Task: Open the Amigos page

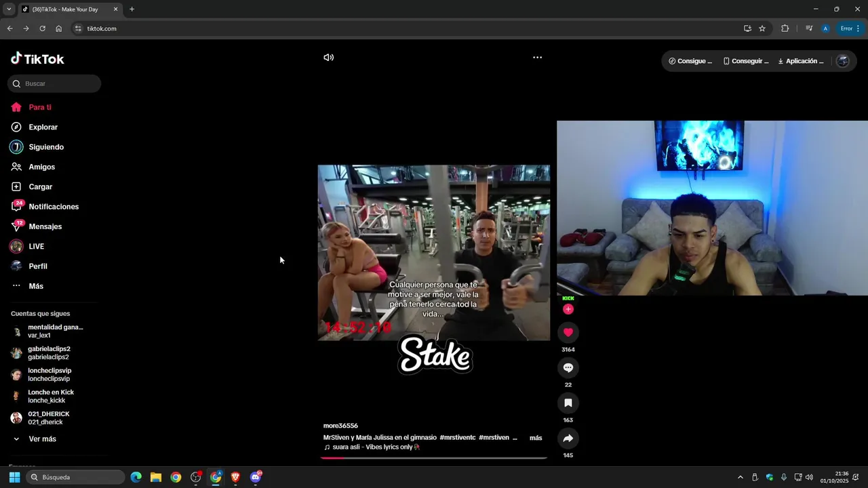Action: coord(41,167)
